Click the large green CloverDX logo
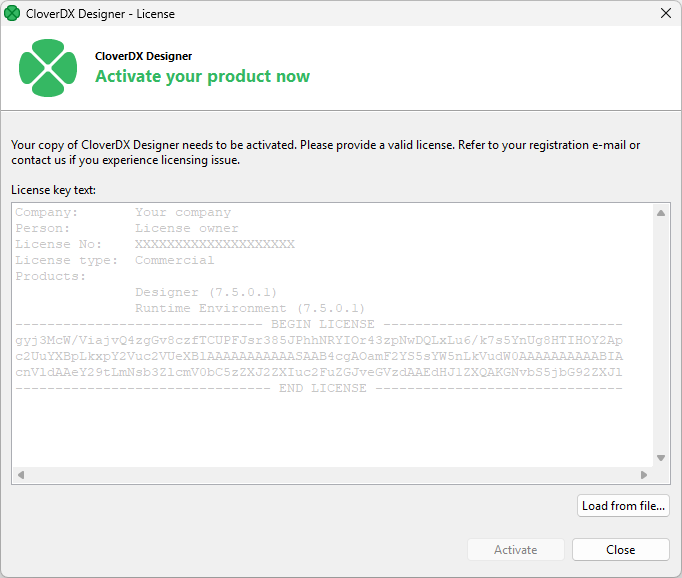Image resolution: width=682 pixels, height=578 pixels. point(48,68)
